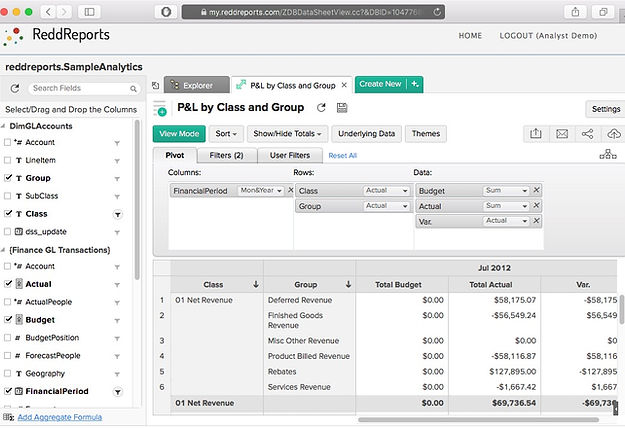Open the Settings button
The height and width of the screenshot is (428, 625).
605,109
